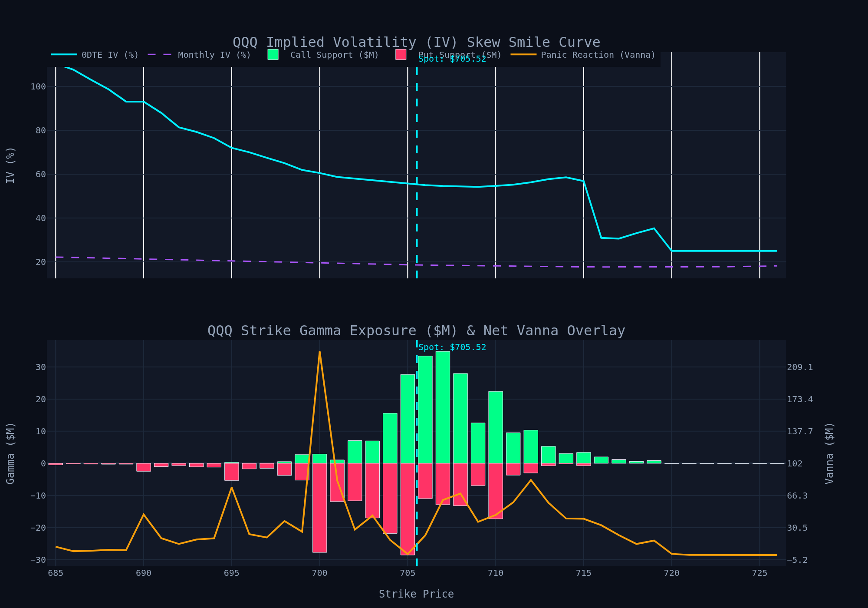
Task: Click the pink put bar at strike 710
Action: (496, 491)
